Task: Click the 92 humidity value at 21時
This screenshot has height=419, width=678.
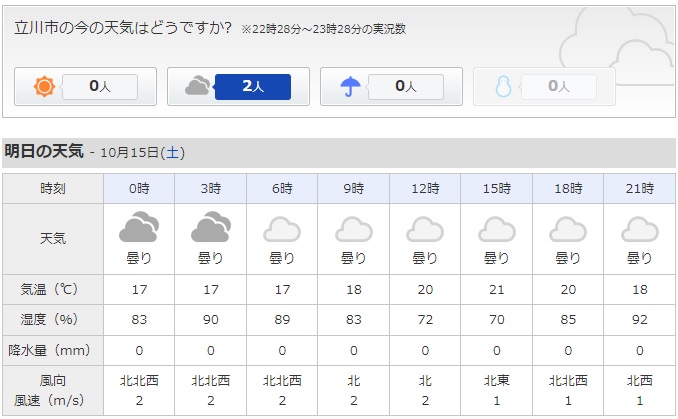Action: click(640, 320)
